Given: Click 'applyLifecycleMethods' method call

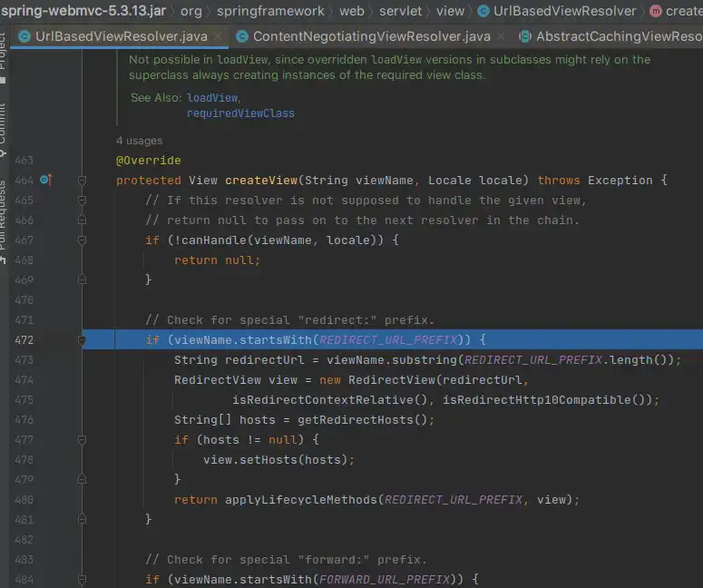Looking at the screenshot, I should point(301,500).
